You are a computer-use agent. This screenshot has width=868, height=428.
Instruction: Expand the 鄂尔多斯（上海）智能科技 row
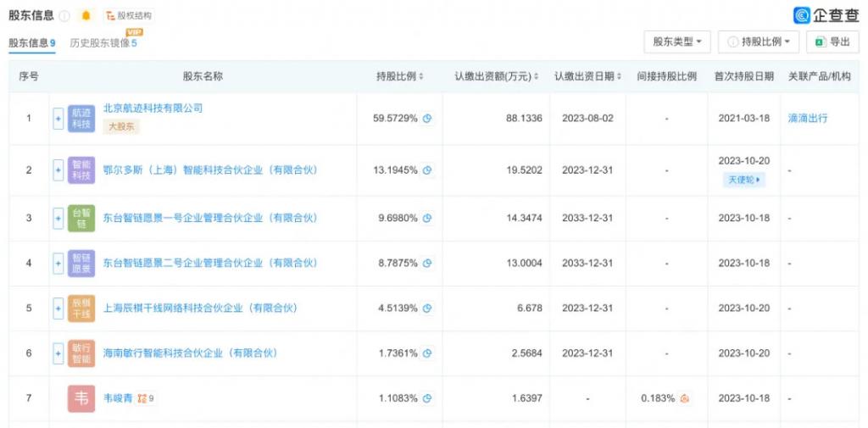pos(58,170)
